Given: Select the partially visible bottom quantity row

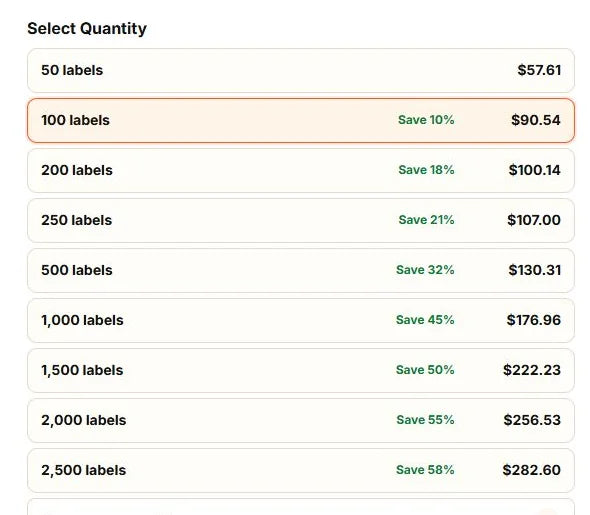Looking at the screenshot, I should click(x=301, y=507).
